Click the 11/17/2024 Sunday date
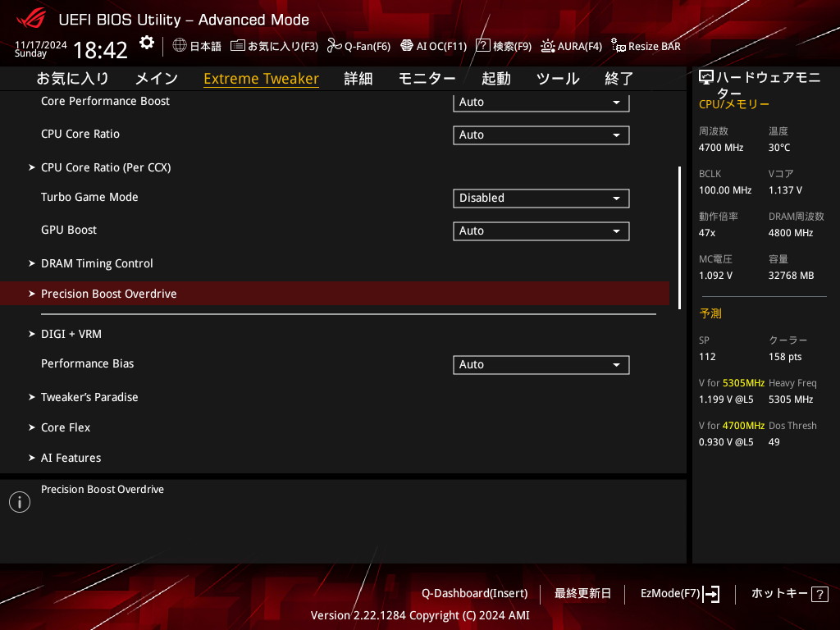 point(41,48)
